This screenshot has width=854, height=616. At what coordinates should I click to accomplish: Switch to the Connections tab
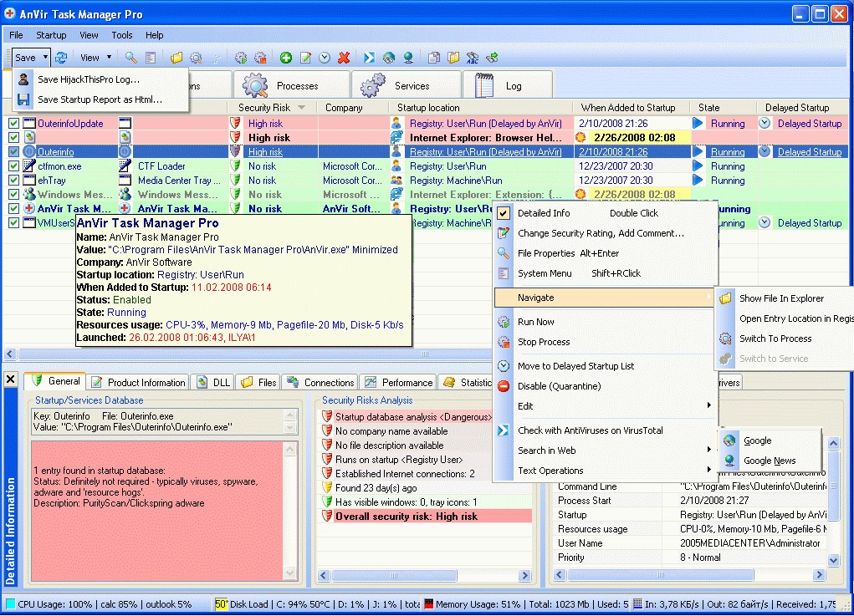pyautogui.click(x=320, y=382)
